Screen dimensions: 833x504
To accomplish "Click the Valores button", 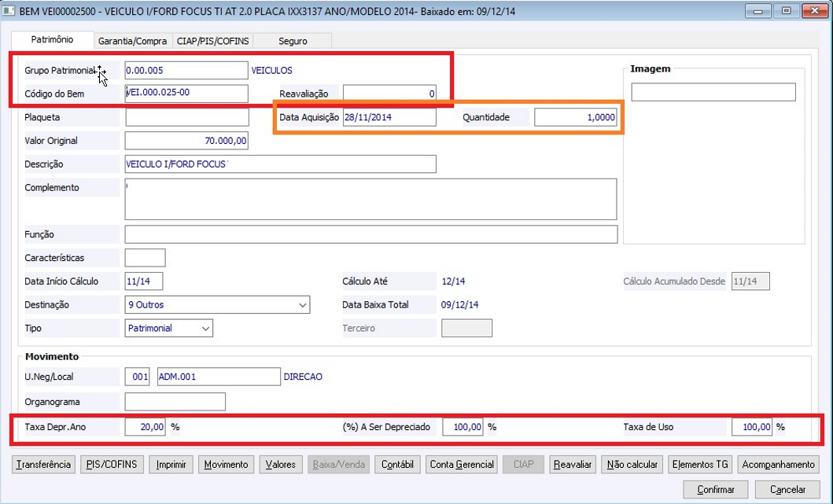I will (x=281, y=464).
